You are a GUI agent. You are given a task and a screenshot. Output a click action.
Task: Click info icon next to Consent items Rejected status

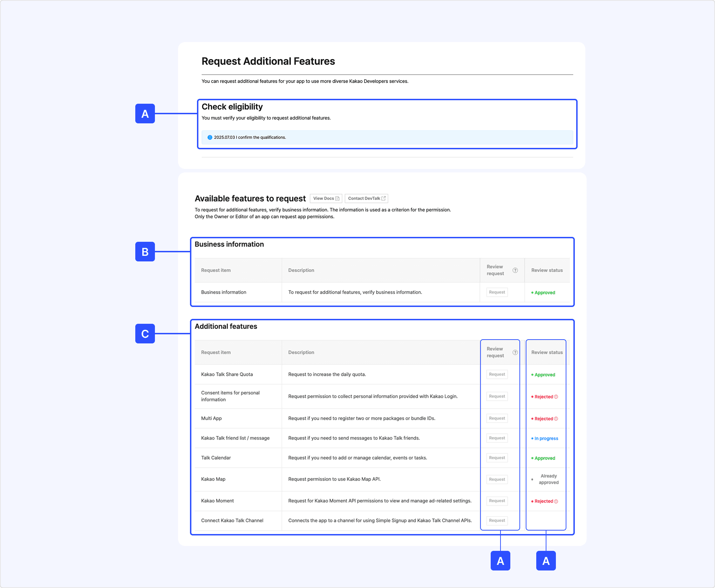click(556, 397)
